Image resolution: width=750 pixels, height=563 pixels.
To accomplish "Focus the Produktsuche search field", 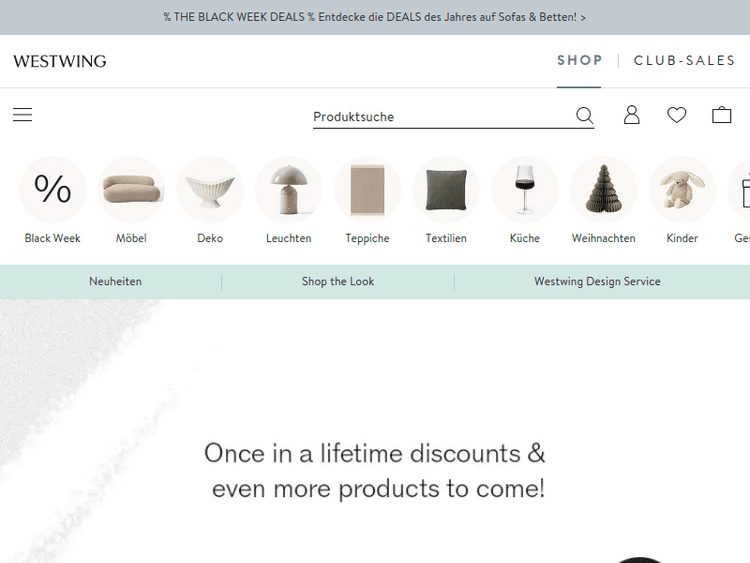I will click(442, 117).
